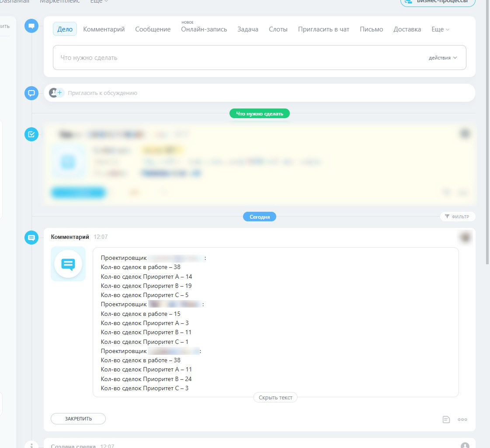Click the comment timestamp 12:07
This screenshot has width=490, height=448.
coord(101,237)
